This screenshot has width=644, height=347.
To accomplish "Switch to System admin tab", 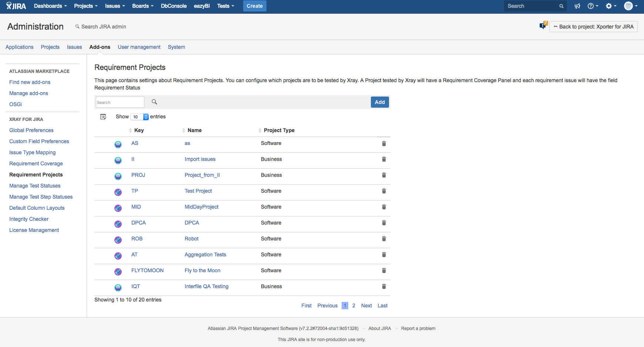I will click(x=176, y=47).
